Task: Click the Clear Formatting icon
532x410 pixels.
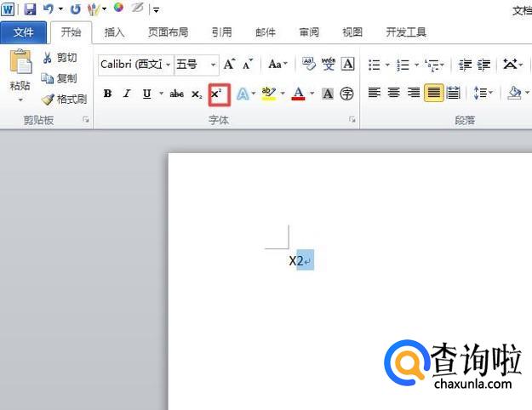Action: pos(307,64)
